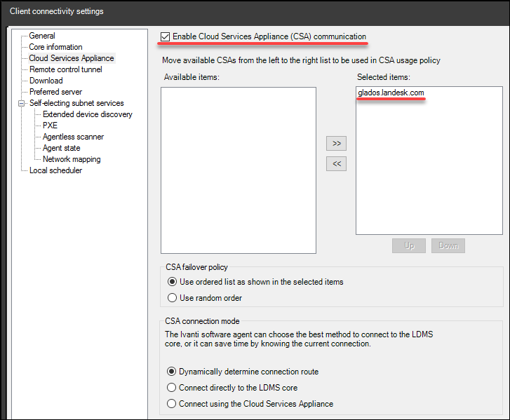Viewport: 510px width, 420px height.
Task: Select glados.landesk.com in Selected items
Action: pos(391,93)
